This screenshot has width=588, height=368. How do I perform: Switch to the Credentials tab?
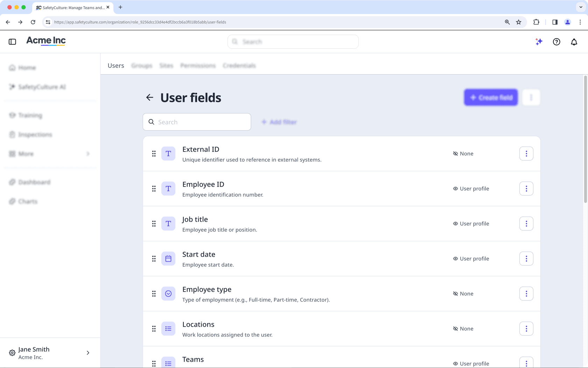239,65
